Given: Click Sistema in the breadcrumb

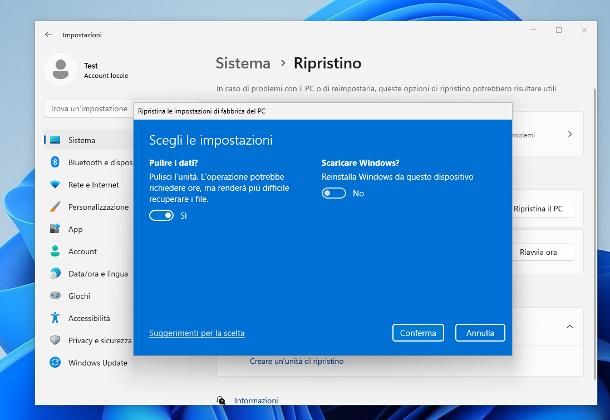Looking at the screenshot, I should click(243, 63).
